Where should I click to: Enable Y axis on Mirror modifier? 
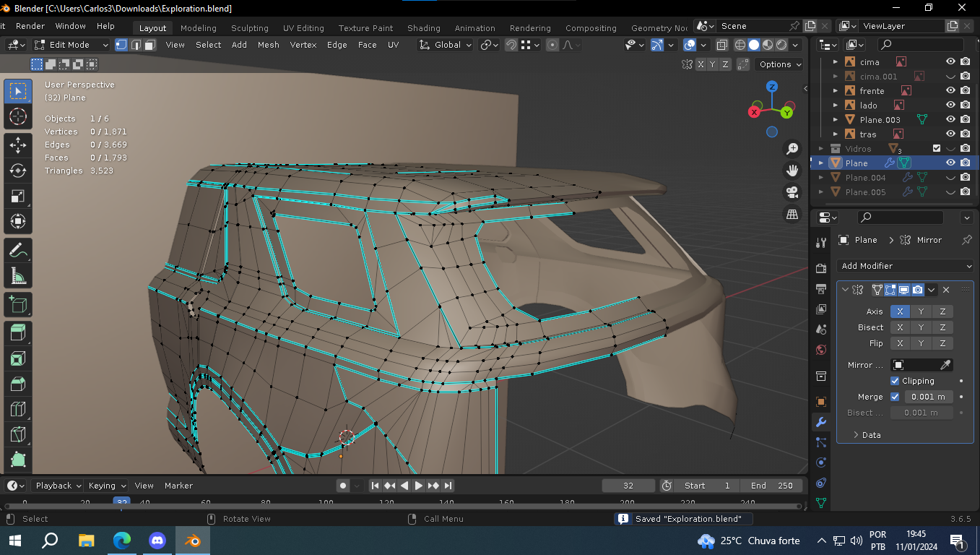[921, 311]
